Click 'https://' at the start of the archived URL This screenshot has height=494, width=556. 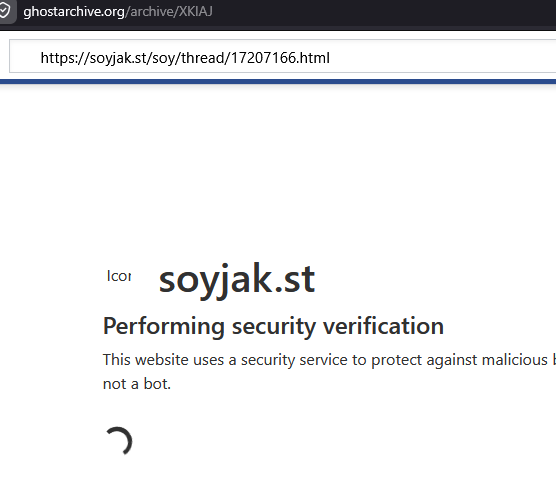tap(65, 58)
